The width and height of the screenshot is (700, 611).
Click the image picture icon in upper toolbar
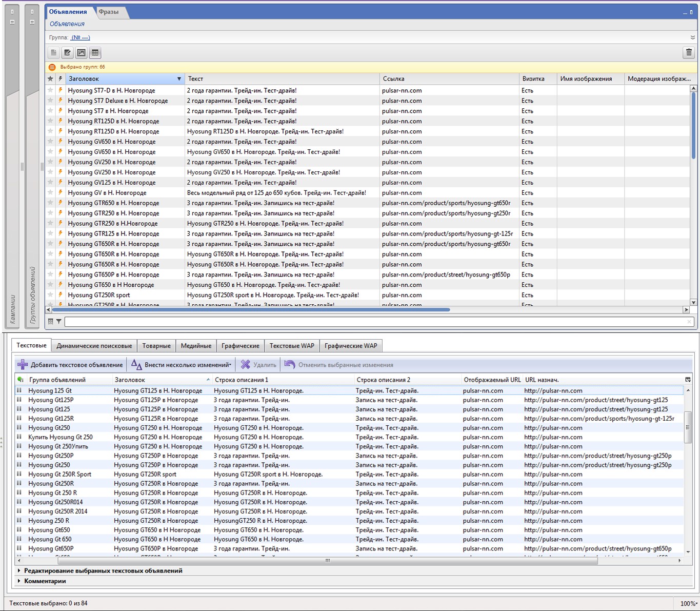[x=81, y=53]
